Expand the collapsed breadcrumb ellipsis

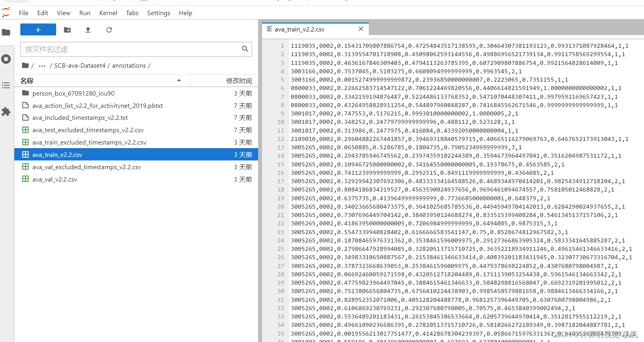pos(42,66)
